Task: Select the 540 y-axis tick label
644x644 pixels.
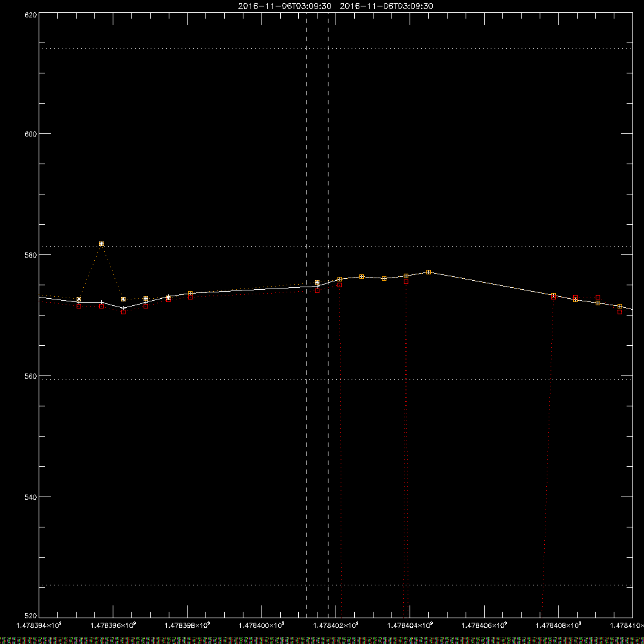Action: 31,497
